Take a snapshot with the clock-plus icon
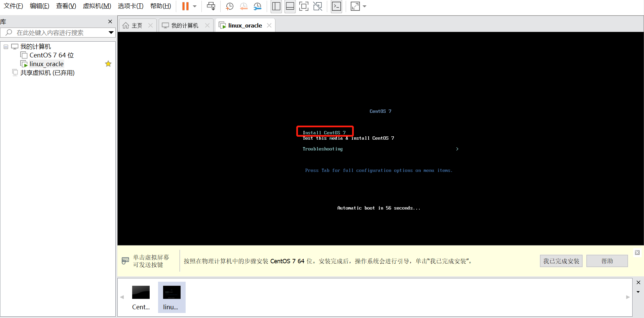This screenshot has height=318, width=644. pyautogui.click(x=230, y=6)
